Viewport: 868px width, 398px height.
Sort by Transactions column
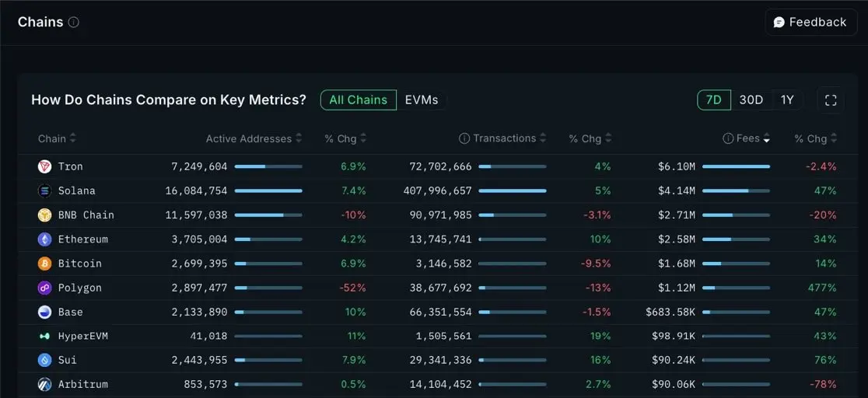click(509, 138)
